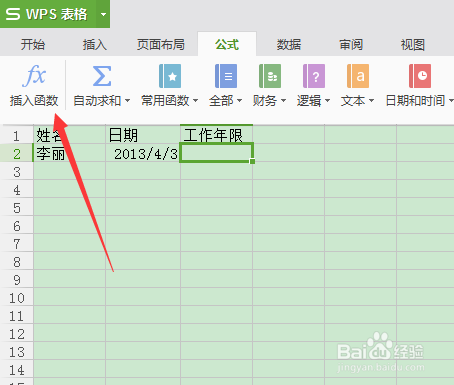The width and height of the screenshot is (454, 385).
Task: Select row header 14
Action: coord(16,369)
